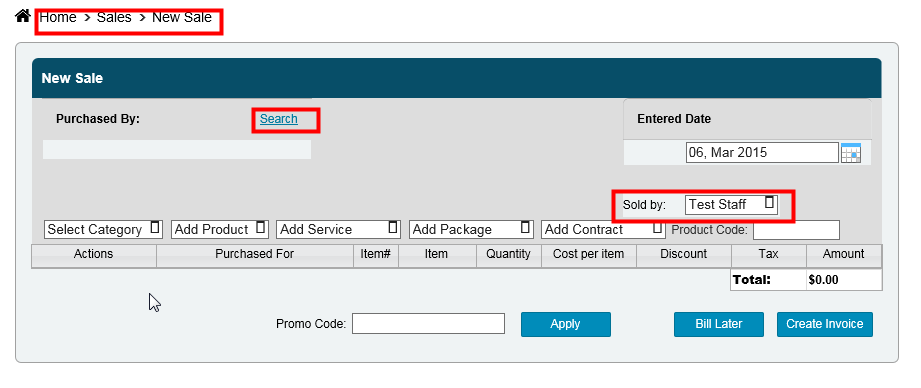
Task: Click the Search link for Purchased By
Action: (278, 119)
